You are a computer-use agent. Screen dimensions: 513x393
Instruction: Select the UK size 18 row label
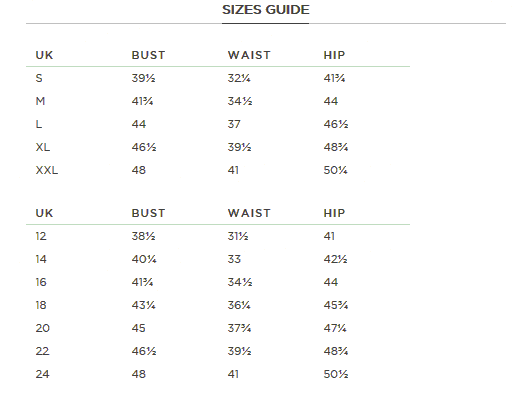click(41, 305)
